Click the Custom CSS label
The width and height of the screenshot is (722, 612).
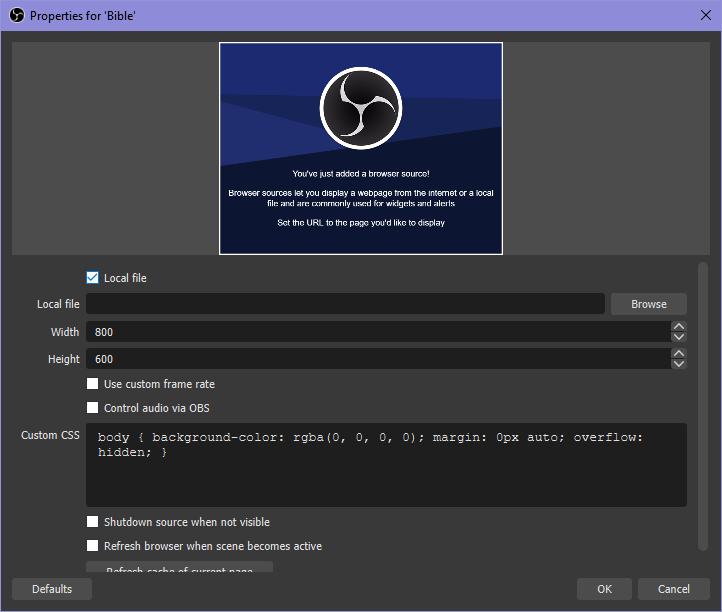(50, 435)
